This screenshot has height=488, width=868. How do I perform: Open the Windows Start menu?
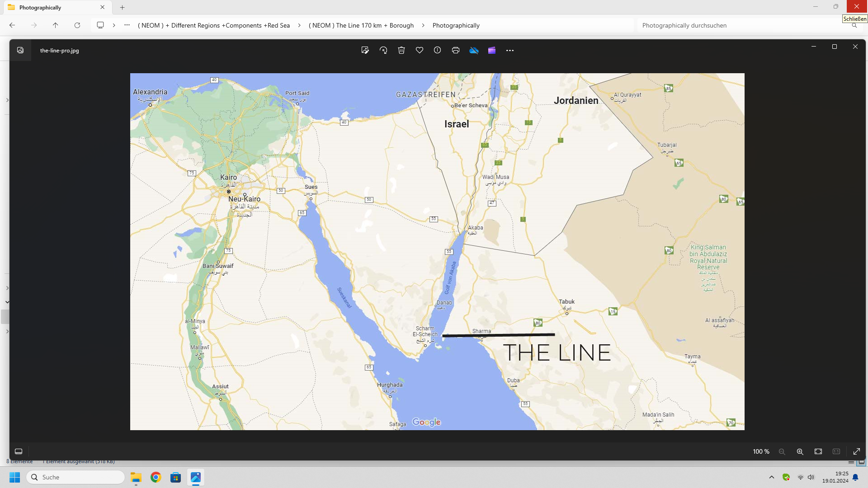click(14, 477)
